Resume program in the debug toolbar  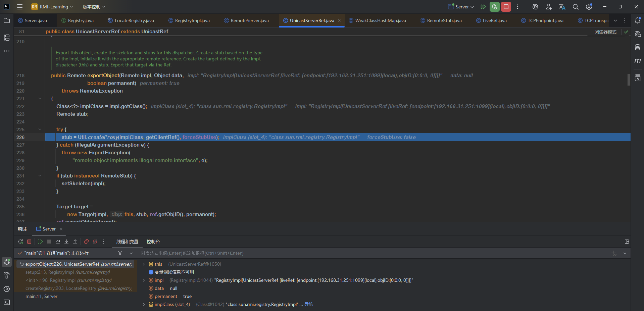[x=40, y=242]
